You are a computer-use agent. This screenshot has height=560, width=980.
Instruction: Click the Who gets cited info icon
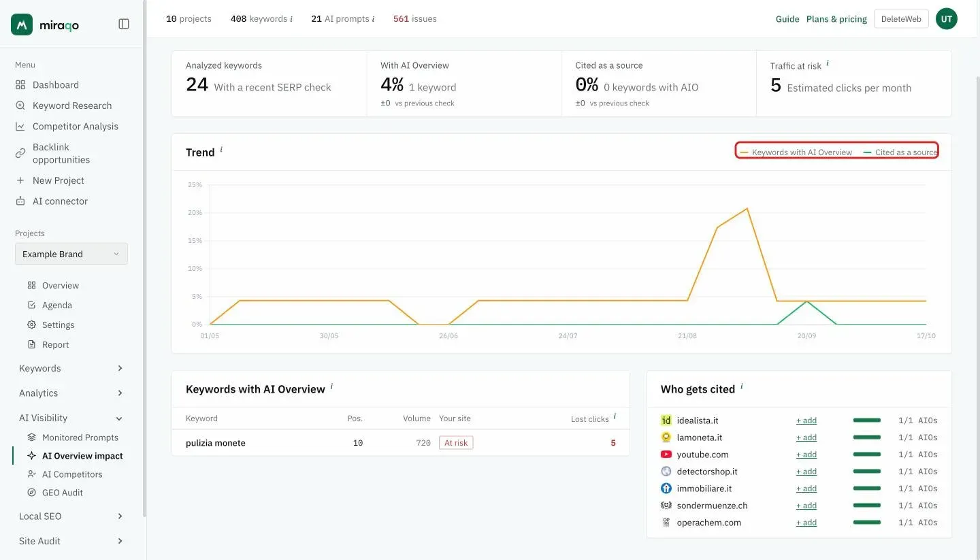point(741,386)
